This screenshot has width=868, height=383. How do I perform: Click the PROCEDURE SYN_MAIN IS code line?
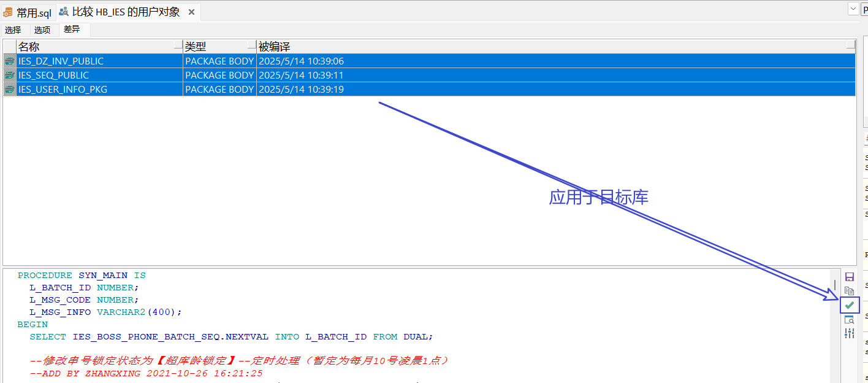tap(82, 276)
